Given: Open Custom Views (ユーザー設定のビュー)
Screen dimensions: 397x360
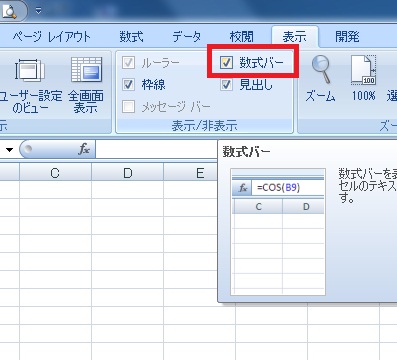Looking at the screenshot, I should [30, 85].
